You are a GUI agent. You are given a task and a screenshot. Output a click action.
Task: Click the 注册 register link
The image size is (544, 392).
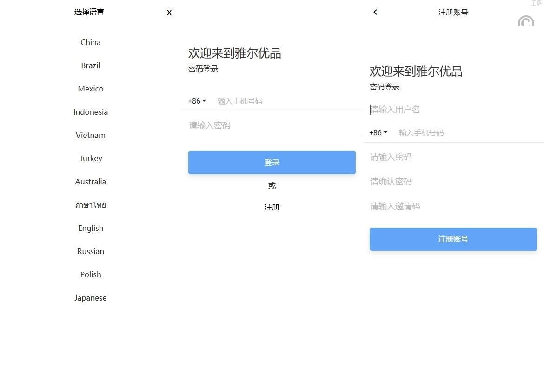pyautogui.click(x=272, y=207)
